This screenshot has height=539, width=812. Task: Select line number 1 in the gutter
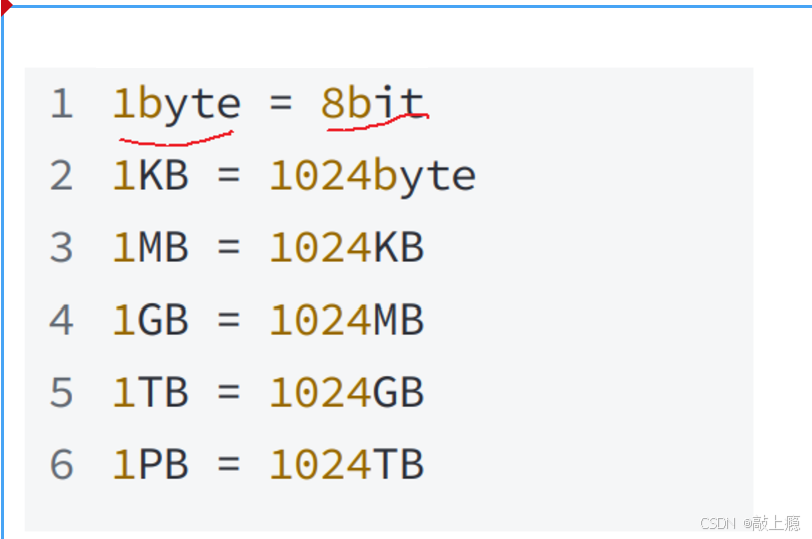pyautogui.click(x=62, y=104)
